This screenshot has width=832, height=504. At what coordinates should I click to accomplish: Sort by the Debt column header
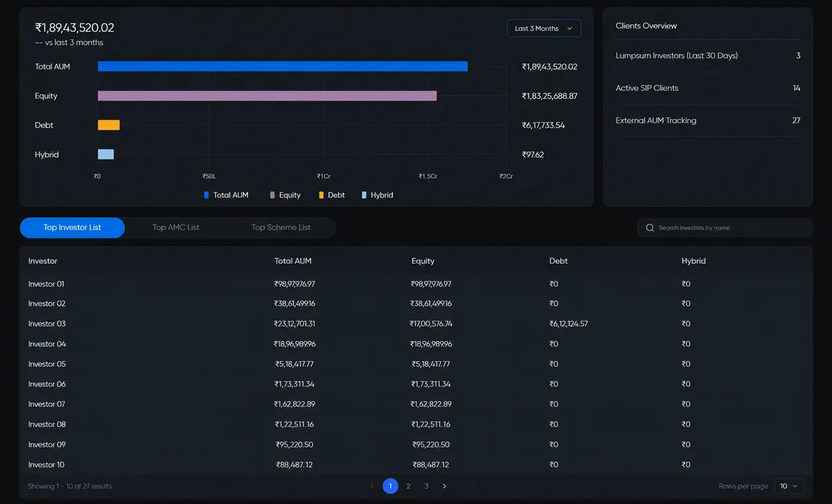[x=558, y=261]
